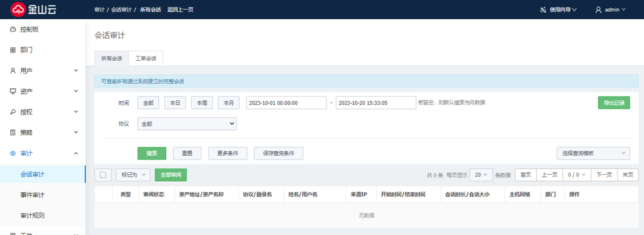Open the 选择查询模板 dropdown
Viewport: 644px width, 235px height.
tap(593, 154)
